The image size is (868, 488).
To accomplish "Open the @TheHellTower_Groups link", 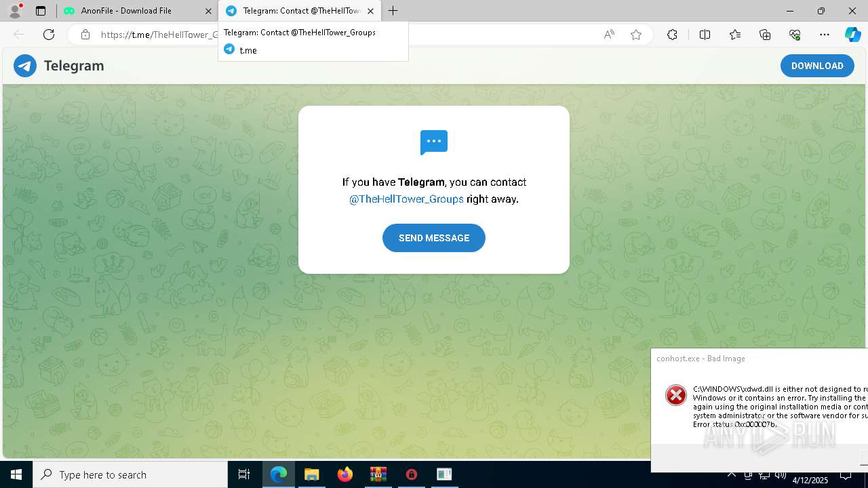I will click(x=406, y=199).
